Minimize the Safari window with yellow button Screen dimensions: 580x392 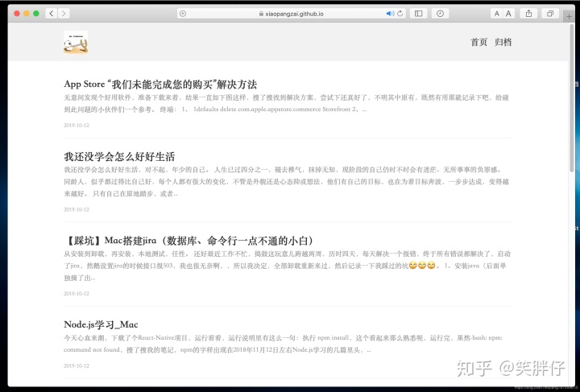pyautogui.click(x=27, y=14)
